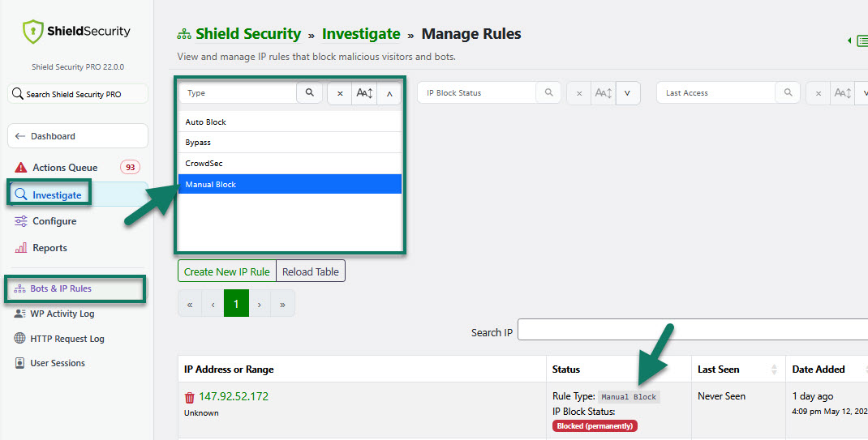Open the Configure section
This screenshot has width=868, height=440.
pos(54,221)
